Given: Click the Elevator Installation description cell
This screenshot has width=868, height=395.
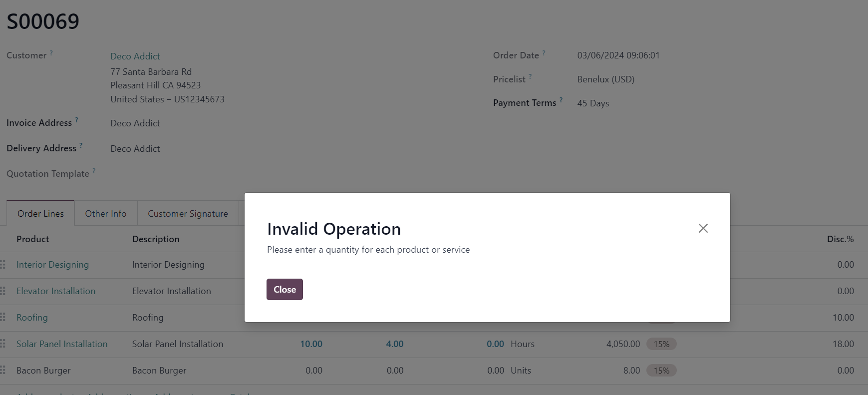Looking at the screenshot, I should (x=171, y=291).
